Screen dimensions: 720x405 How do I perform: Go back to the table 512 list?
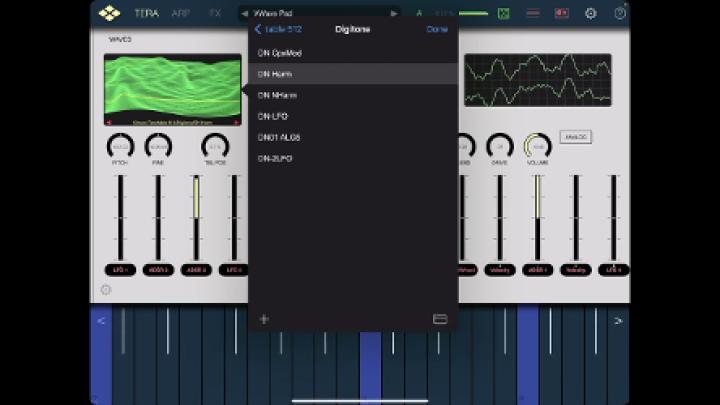coord(278,29)
